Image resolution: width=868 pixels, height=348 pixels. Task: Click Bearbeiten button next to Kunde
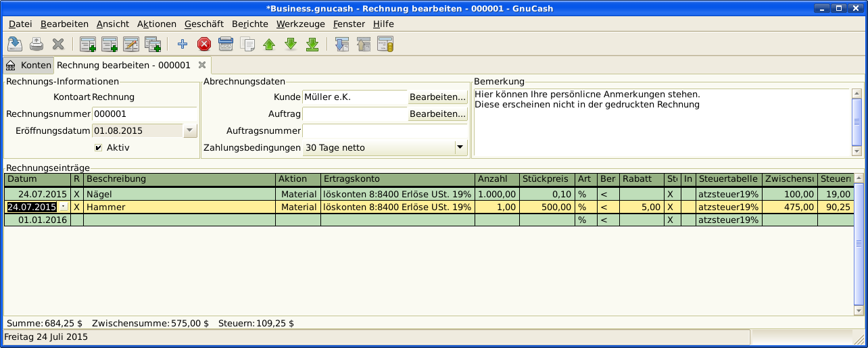[x=438, y=97]
